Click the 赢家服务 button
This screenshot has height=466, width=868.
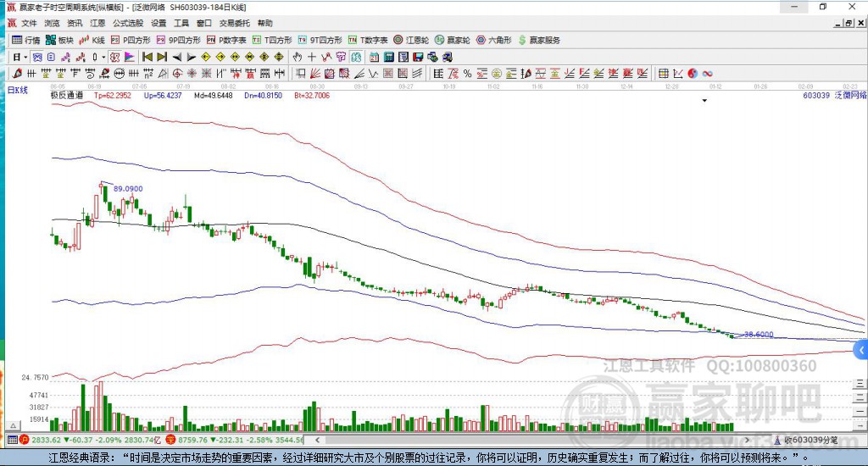click(539, 40)
